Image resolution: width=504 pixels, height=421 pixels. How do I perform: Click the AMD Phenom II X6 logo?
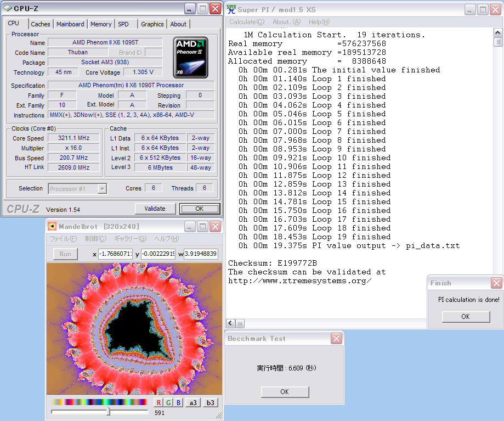(191, 58)
